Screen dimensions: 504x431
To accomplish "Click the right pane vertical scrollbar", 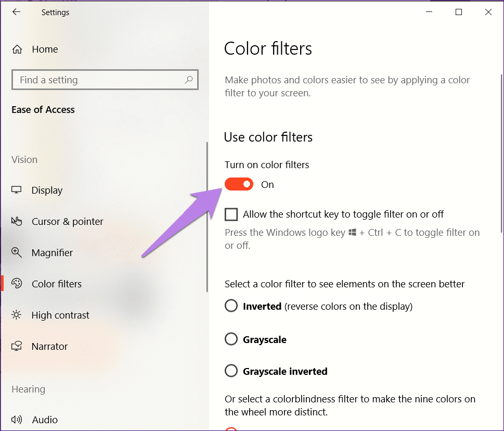I will pyautogui.click(x=501, y=153).
